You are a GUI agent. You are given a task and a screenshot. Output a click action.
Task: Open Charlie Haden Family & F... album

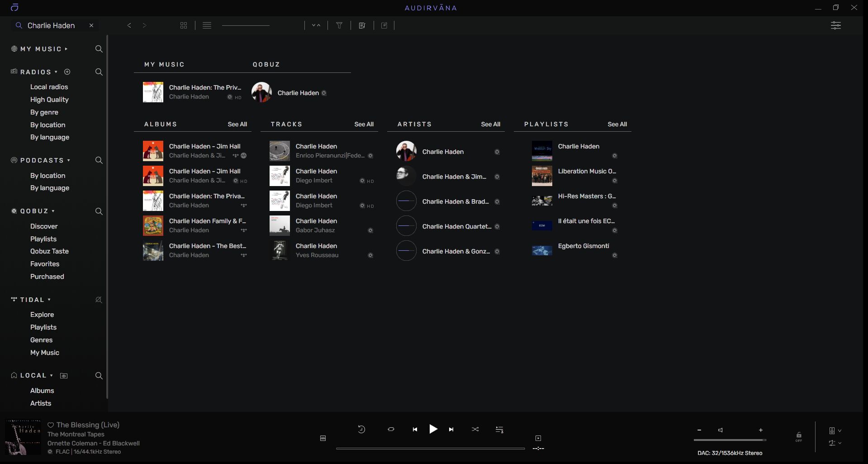coord(195,225)
